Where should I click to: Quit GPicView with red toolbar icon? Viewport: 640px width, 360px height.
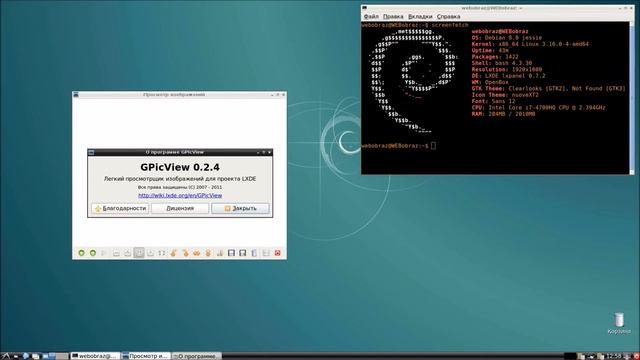click(x=278, y=253)
